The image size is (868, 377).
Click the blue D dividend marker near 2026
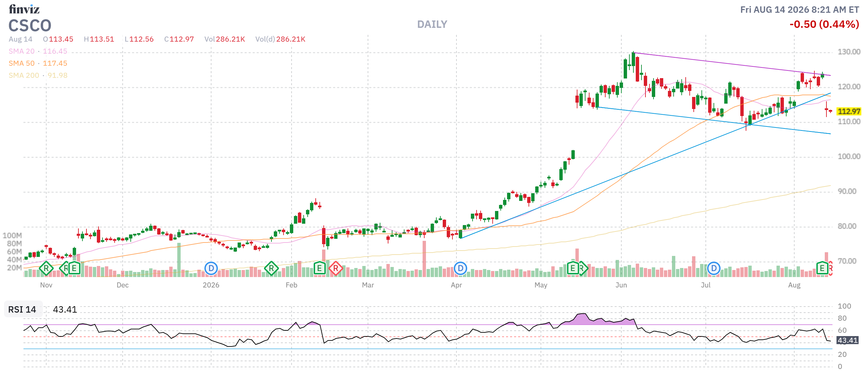point(211,268)
